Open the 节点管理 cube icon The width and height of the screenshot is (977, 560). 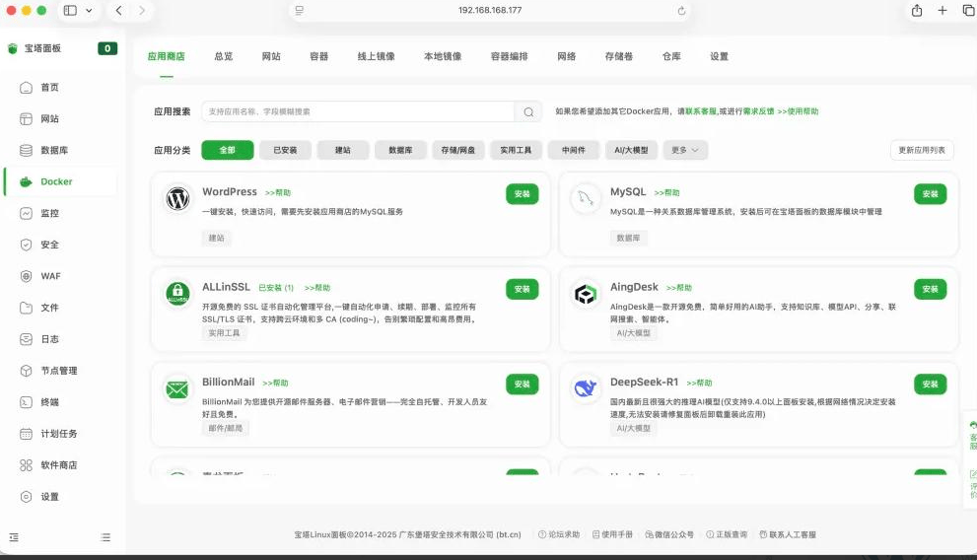tap(26, 371)
